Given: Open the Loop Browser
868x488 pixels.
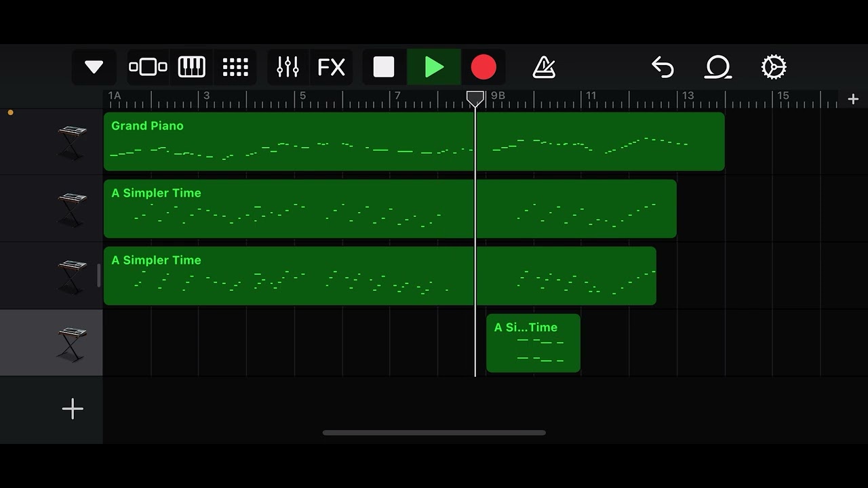Looking at the screenshot, I should point(718,67).
